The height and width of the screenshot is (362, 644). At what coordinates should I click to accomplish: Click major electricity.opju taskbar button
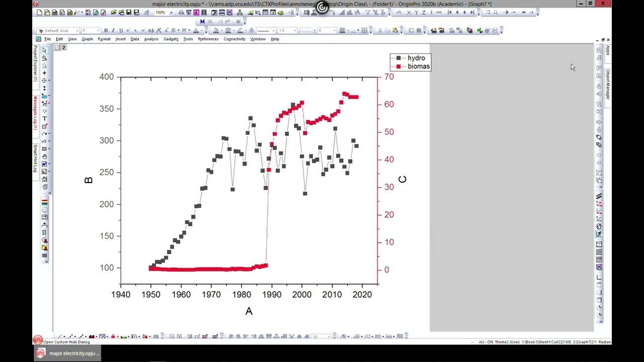coord(67,353)
